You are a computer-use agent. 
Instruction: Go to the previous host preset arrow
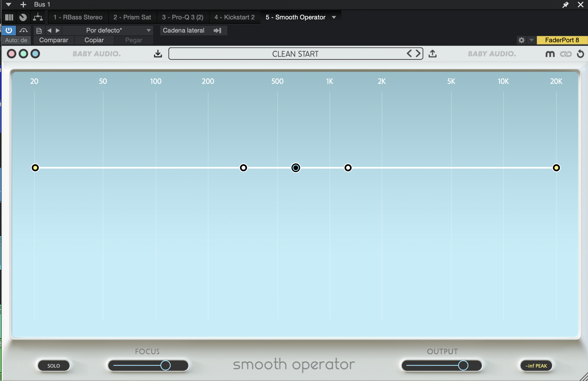pos(49,30)
